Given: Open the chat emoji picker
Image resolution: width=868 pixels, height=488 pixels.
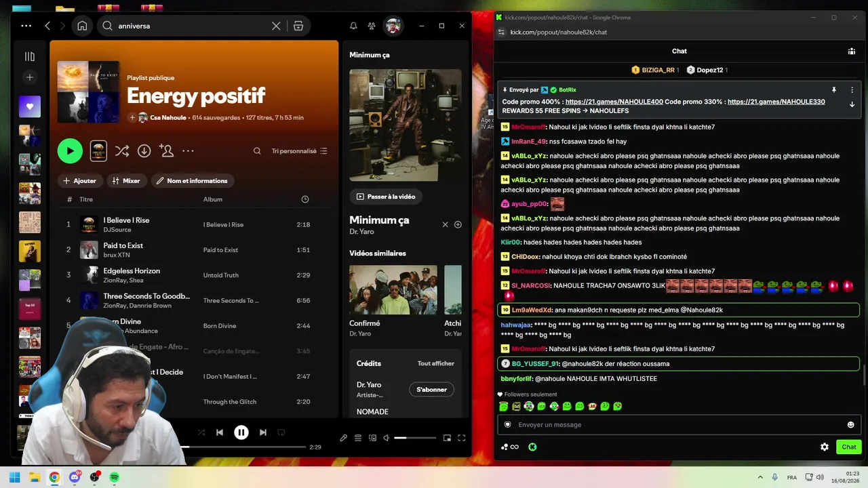Looking at the screenshot, I should click(850, 425).
